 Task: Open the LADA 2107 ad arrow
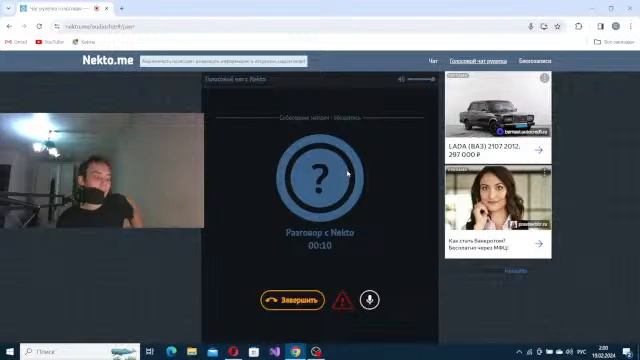(x=539, y=150)
